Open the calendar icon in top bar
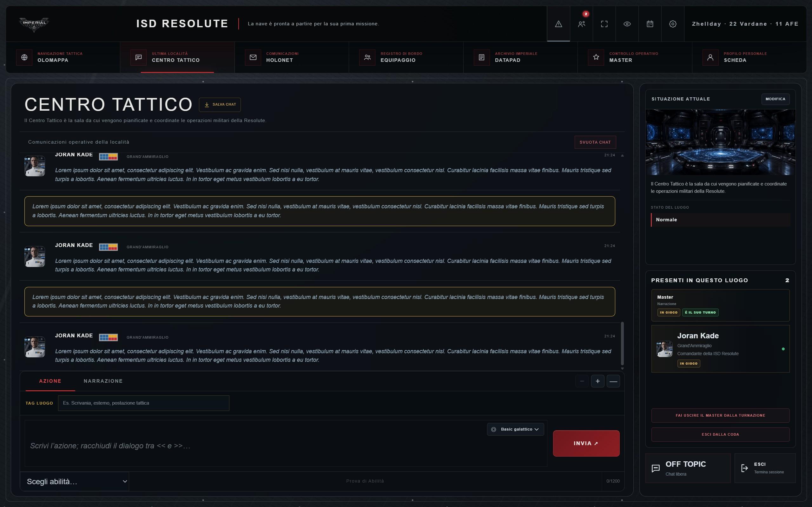Viewport: 812px width, 507px height. [x=650, y=24]
